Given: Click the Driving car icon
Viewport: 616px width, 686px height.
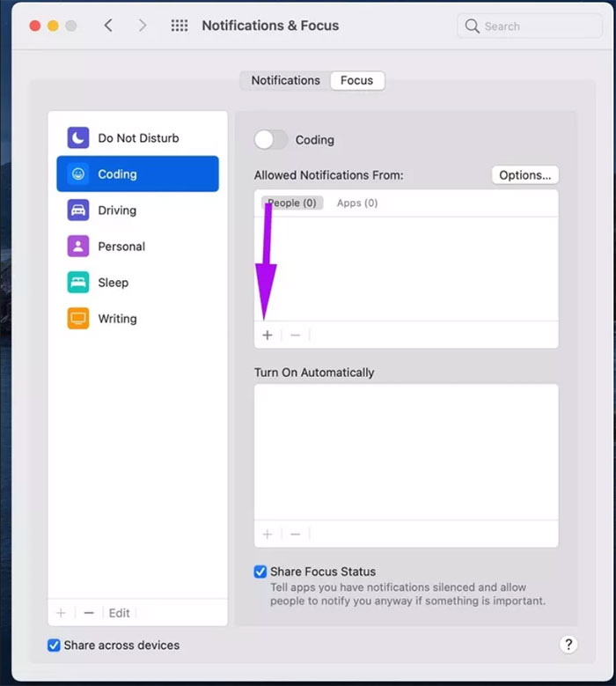Looking at the screenshot, I should pos(78,210).
